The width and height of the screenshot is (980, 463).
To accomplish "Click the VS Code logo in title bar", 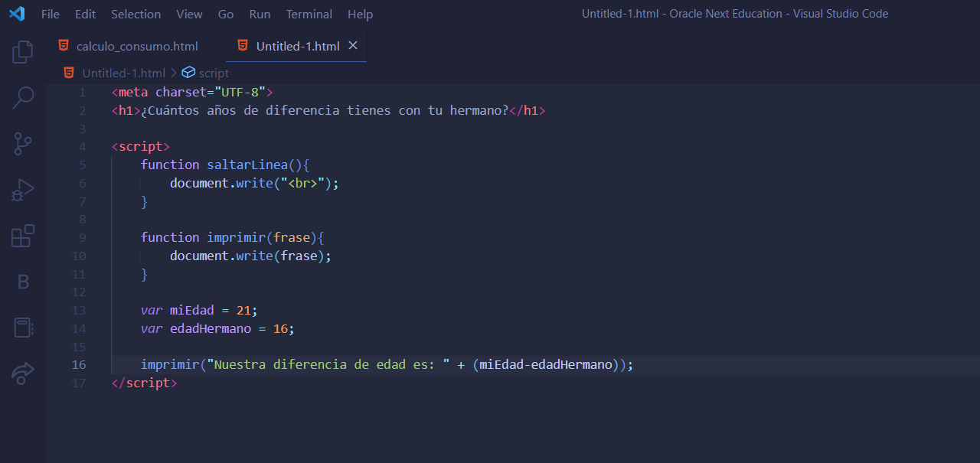I will (17, 14).
